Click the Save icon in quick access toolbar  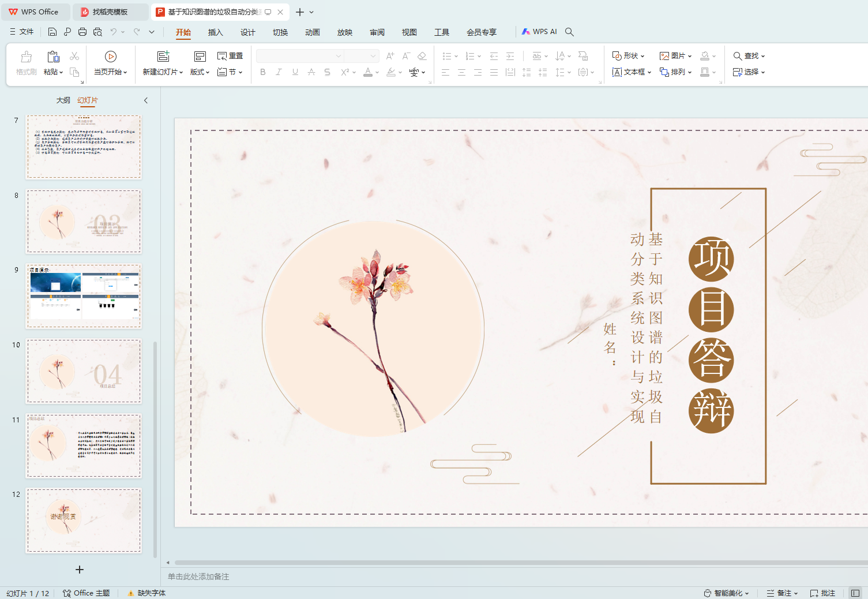pyautogui.click(x=52, y=32)
